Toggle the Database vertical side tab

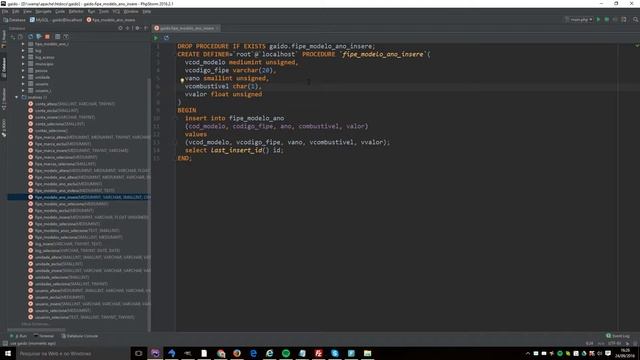click(4, 67)
